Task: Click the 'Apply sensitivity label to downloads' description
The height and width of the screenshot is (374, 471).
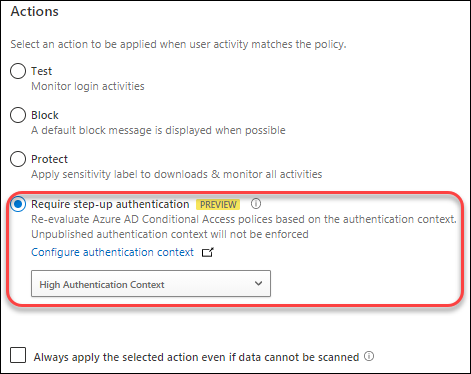Action: tap(177, 174)
